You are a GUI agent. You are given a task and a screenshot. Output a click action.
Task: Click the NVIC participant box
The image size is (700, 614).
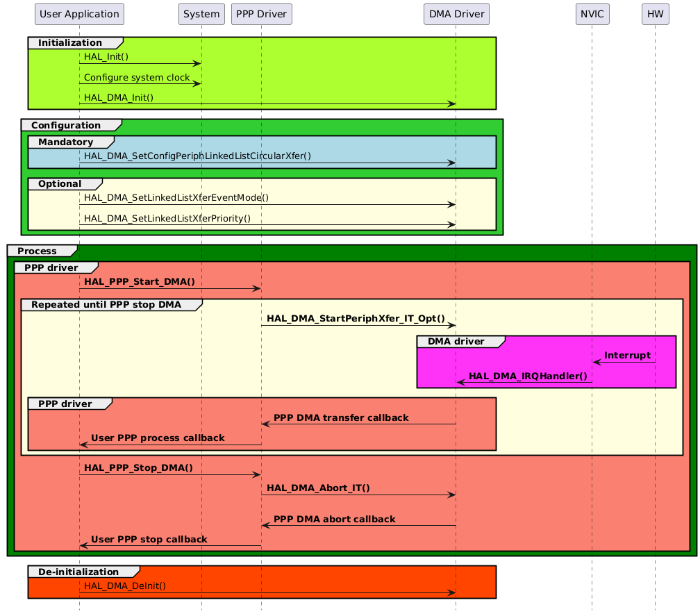tap(592, 14)
